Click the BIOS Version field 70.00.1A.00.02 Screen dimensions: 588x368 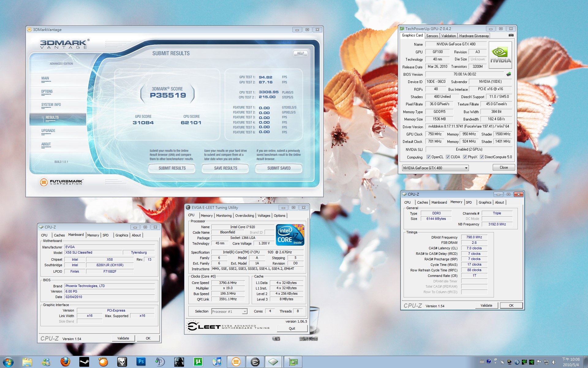click(465, 74)
